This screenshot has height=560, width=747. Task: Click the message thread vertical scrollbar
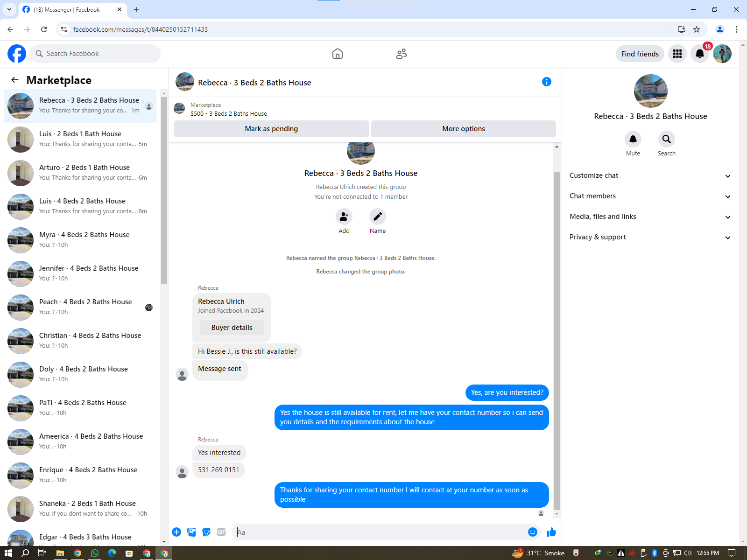(557, 341)
